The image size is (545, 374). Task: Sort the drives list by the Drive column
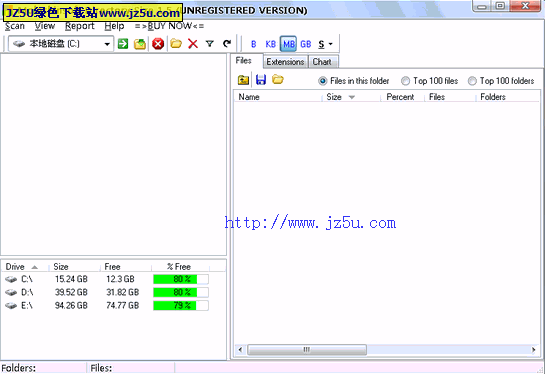click(25, 267)
